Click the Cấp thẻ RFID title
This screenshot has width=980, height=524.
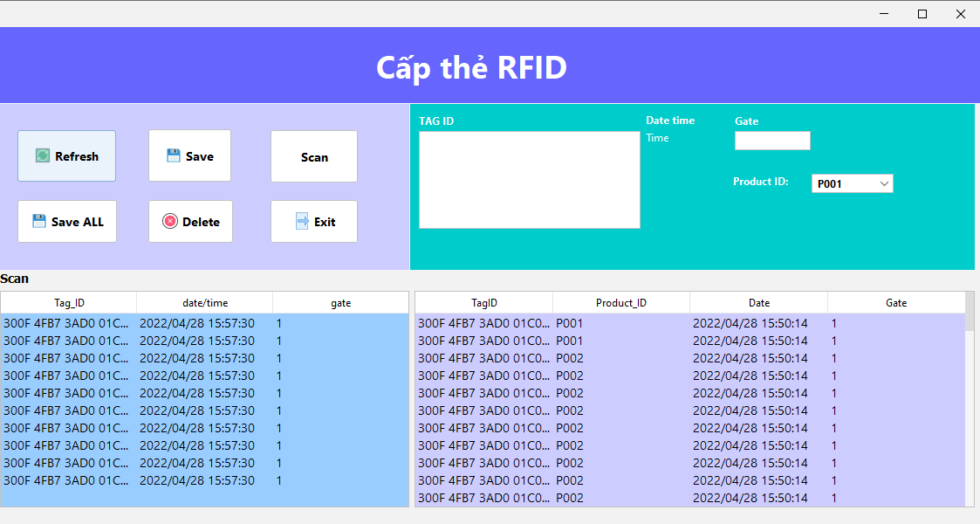pos(471,67)
